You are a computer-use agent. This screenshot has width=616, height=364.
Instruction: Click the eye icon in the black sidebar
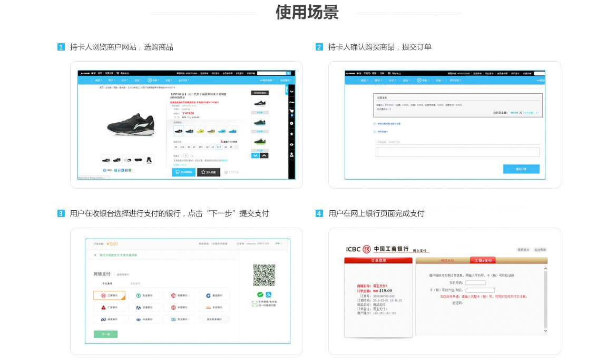tap(291, 144)
